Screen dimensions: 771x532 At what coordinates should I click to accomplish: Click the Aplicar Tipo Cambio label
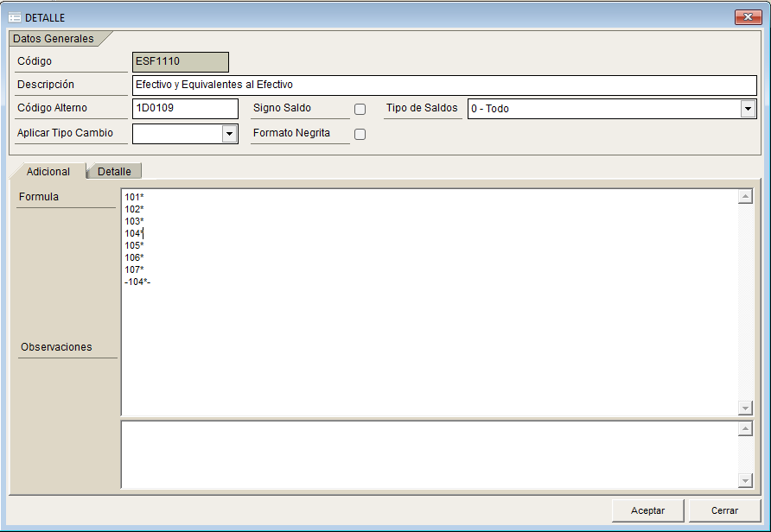(x=65, y=133)
